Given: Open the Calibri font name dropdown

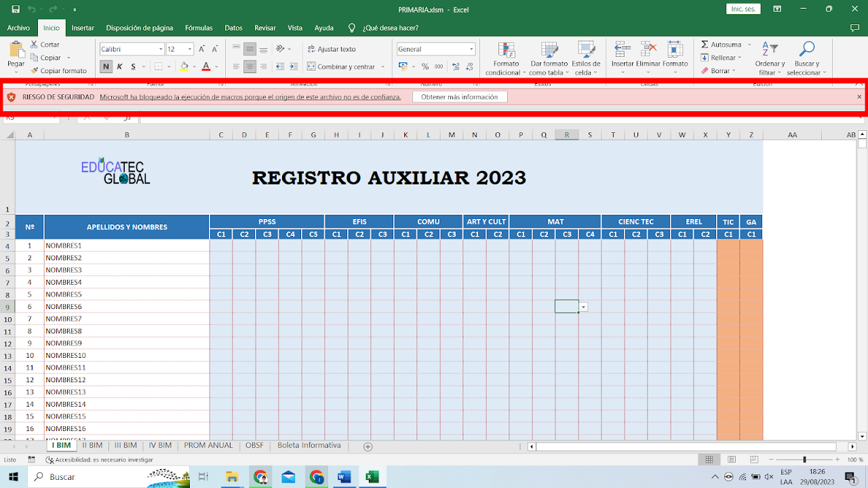Looking at the screenshot, I should pyautogui.click(x=161, y=49).
